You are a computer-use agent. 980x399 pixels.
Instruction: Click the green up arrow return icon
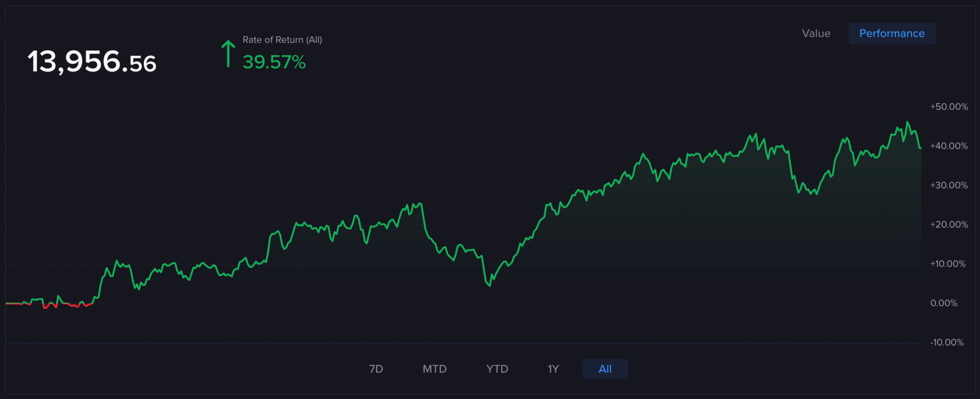click(228, 54)
